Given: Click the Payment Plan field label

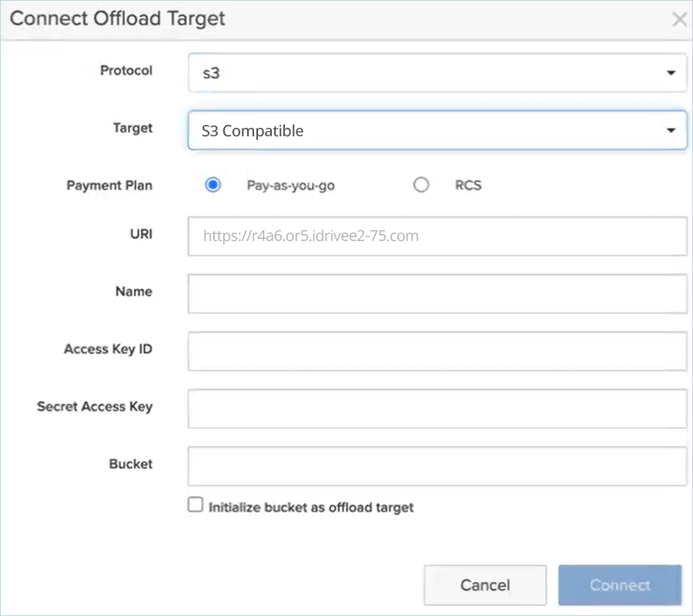Looking at the screenshot, I should 109,185.
